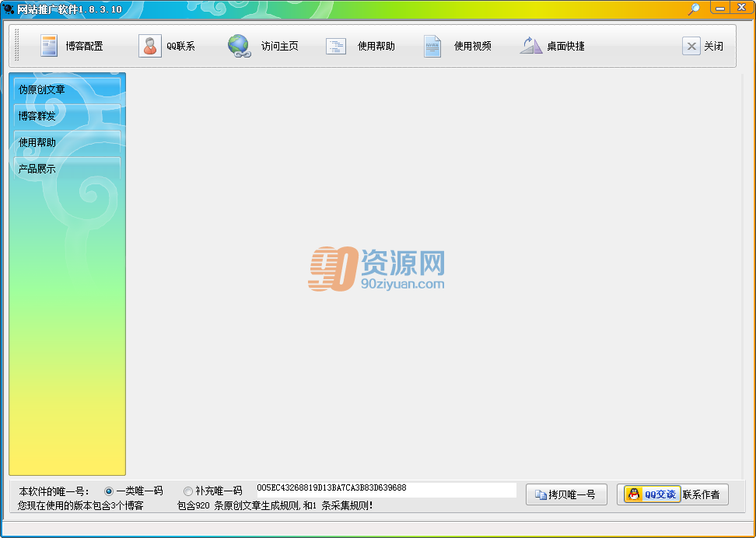Open the 博客配置 blog configuration icon

(x=49, y=46)
